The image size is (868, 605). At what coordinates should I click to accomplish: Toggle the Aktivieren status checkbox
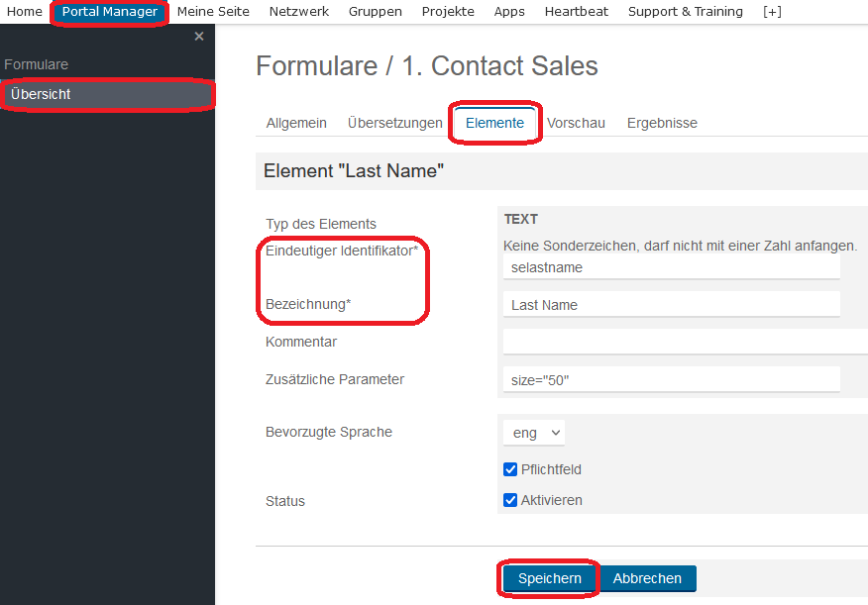(x=510, y=500)
